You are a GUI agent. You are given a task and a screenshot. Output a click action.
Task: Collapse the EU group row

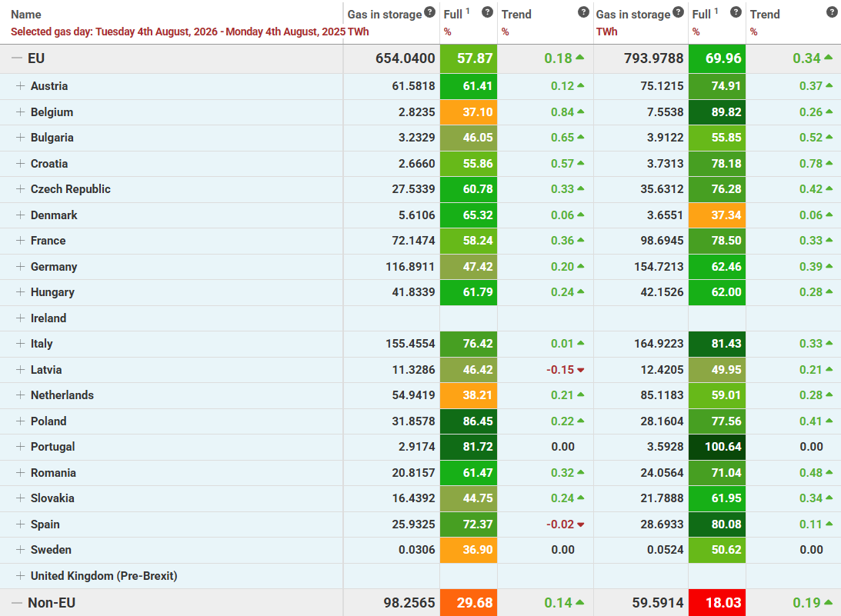coord(17,58)
